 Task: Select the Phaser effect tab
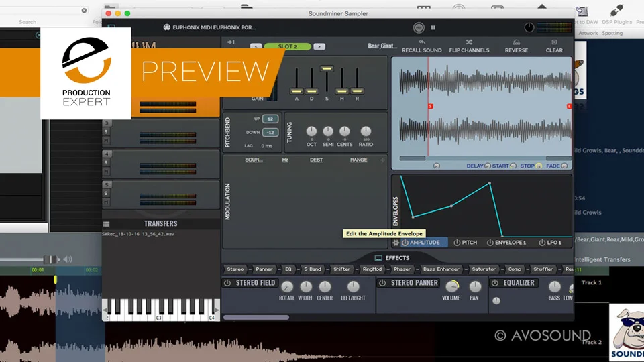(402, 269)
